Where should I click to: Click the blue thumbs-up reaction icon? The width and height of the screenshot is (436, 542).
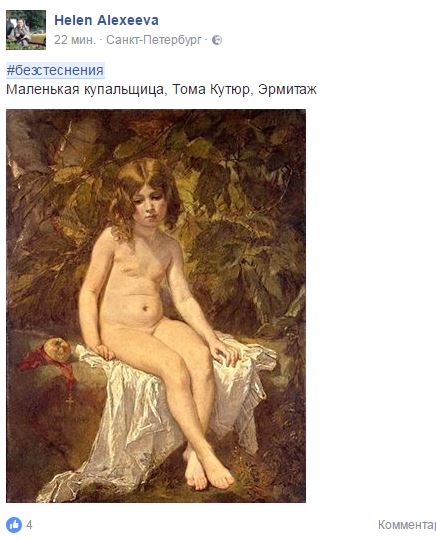click(14, 525)
